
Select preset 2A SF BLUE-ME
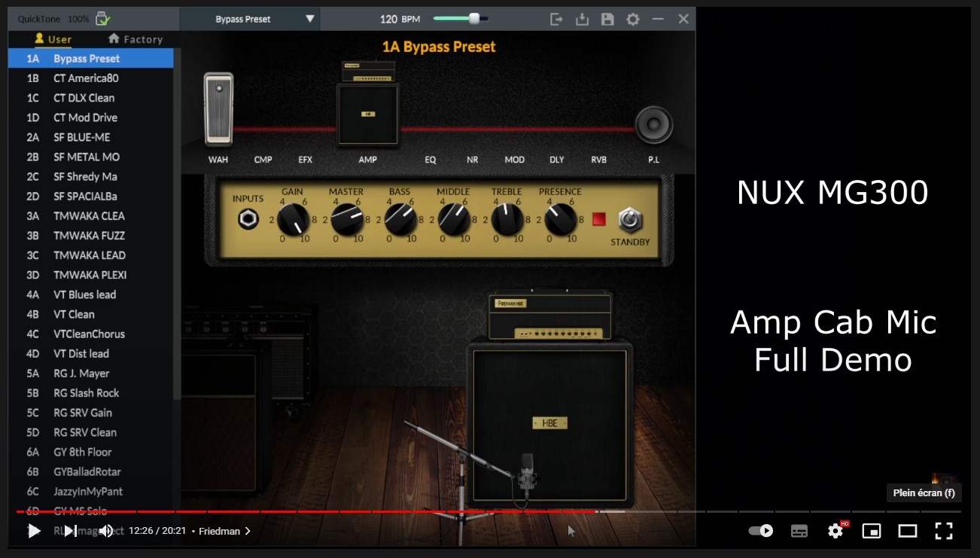[x=91, y=137]
